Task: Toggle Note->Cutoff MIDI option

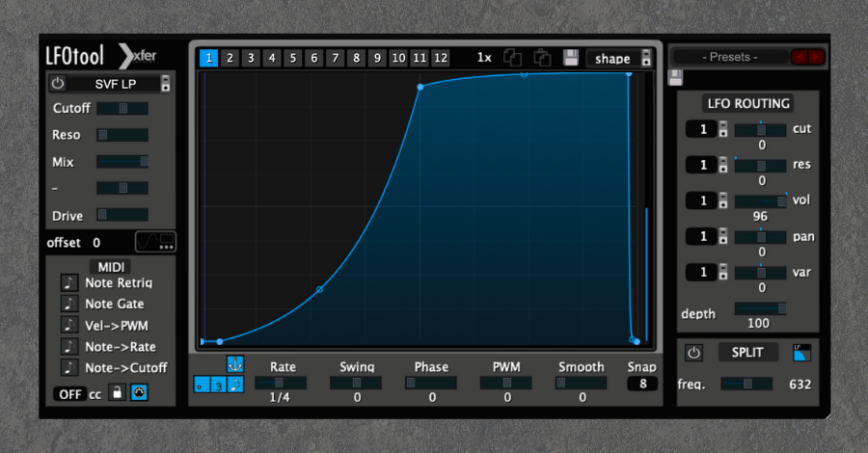Action: tap(69, 367)
